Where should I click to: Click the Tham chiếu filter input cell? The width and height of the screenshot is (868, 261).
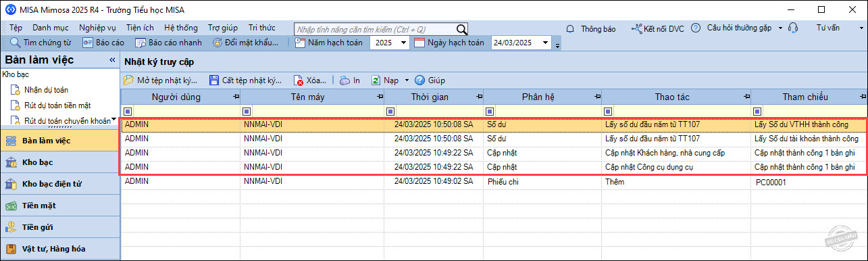click(815, 112)
